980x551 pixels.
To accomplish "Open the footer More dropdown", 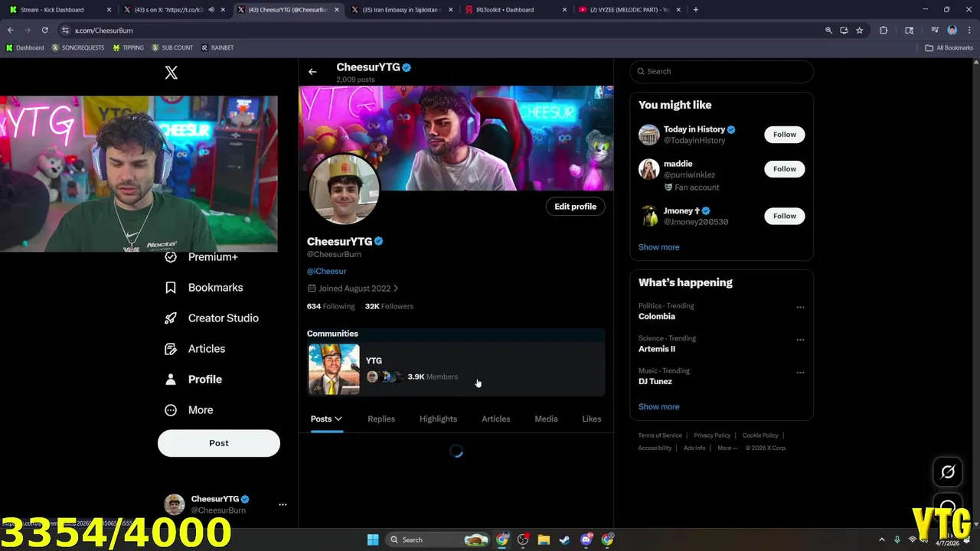I will click(x=727, y=448).
